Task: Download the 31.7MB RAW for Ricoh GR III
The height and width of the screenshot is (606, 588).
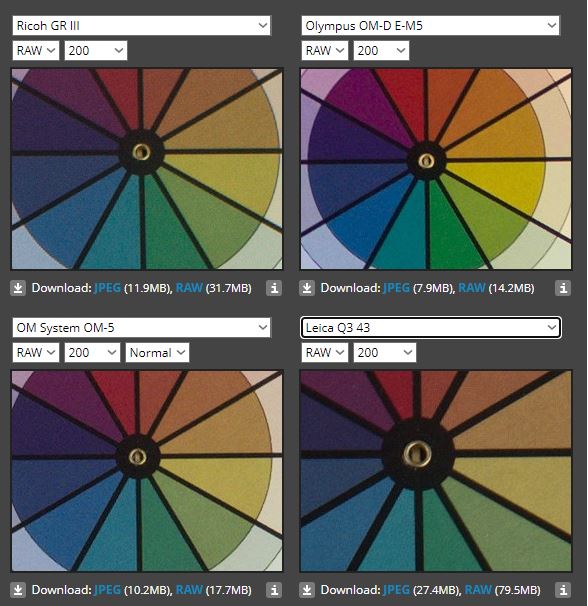Action: pyautogui.click(x=189, y=288)
